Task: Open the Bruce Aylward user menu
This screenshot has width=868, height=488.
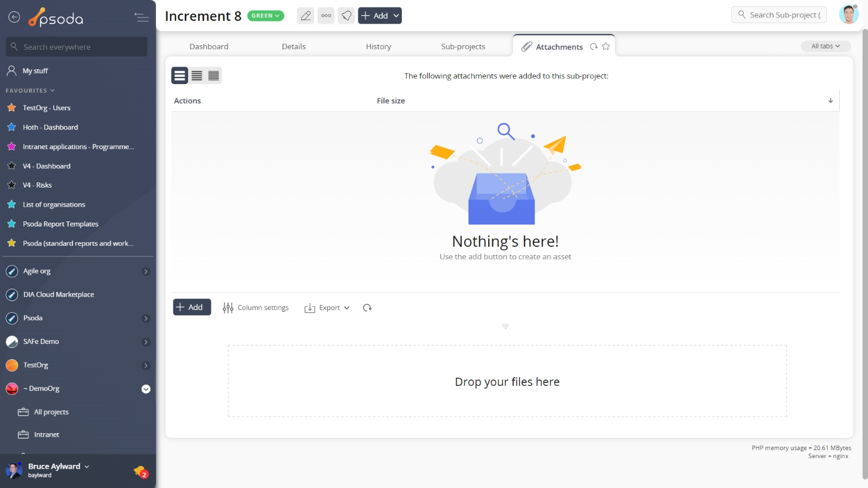Action: [59, 467]
